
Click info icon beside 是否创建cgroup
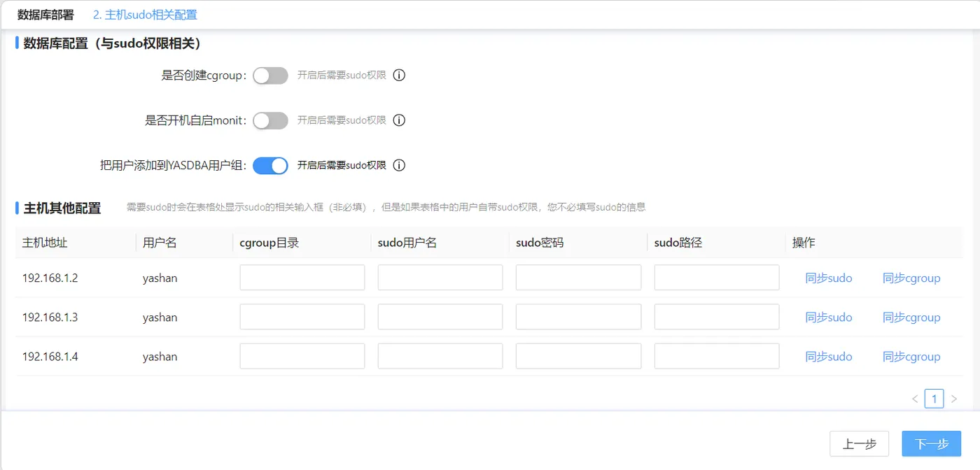pos(399,76)
